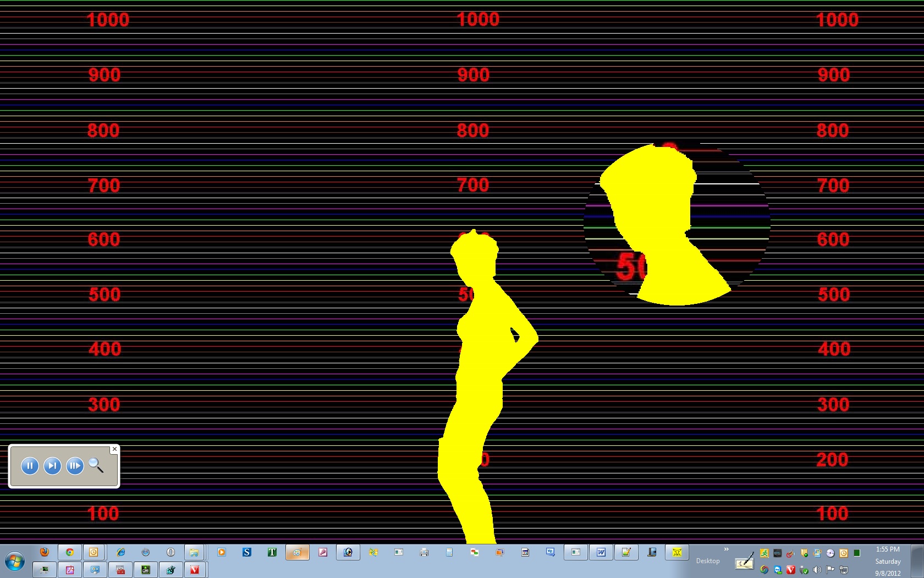924x578 pixels.
Task: Pause playback in the floating control panel
Action: 30,466
